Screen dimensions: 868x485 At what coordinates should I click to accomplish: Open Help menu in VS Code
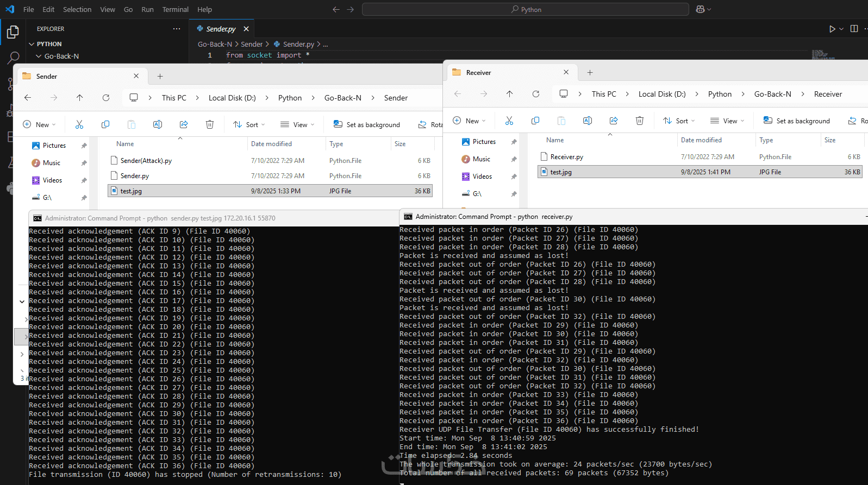click(x=205, y=9)
